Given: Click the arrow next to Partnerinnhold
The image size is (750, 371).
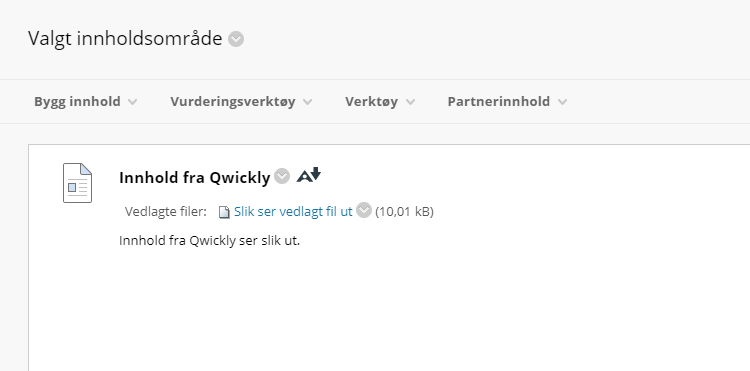Looking at the screenshot, I should pyautogui.click(x=562, y=102).
